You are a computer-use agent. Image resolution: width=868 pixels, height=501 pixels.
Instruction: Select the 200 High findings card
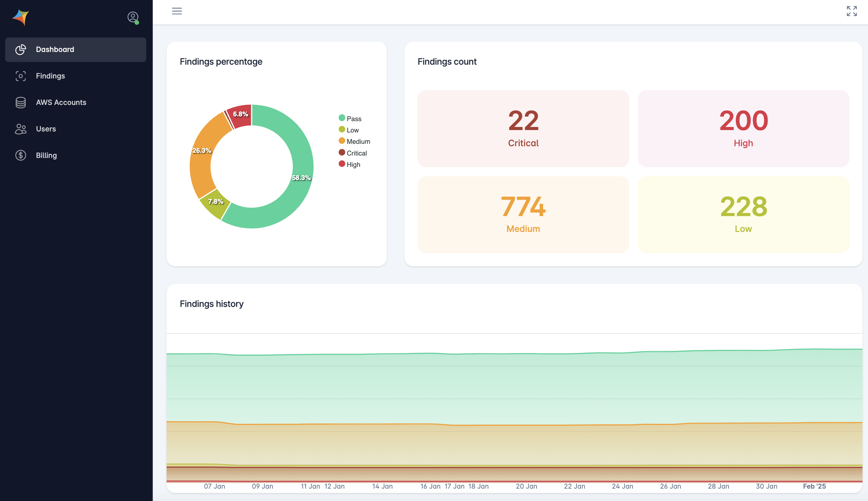point(743,129)
